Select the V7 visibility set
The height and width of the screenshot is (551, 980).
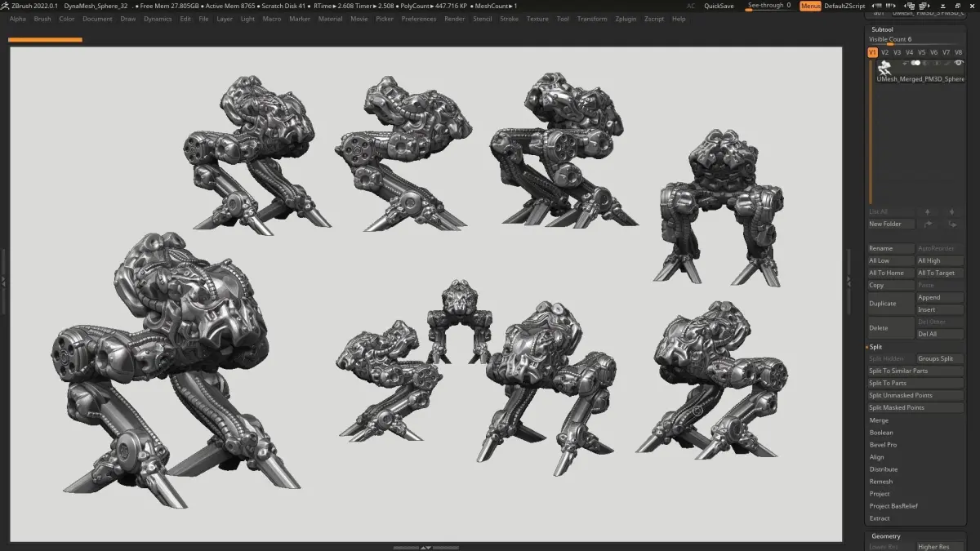[946, 52]
